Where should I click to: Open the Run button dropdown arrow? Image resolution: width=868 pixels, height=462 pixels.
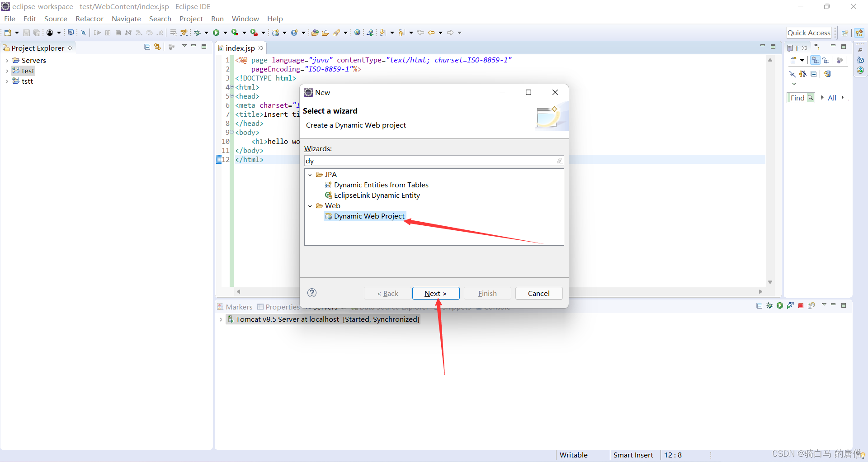[225, 33]
